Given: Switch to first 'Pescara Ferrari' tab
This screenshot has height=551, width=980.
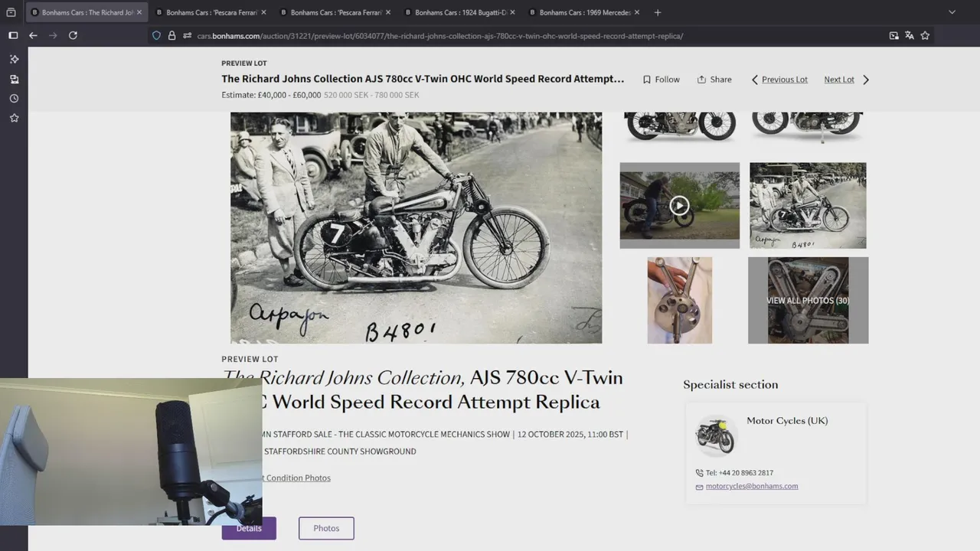Looking at the screenshot, I should click(x=209, y=12).
